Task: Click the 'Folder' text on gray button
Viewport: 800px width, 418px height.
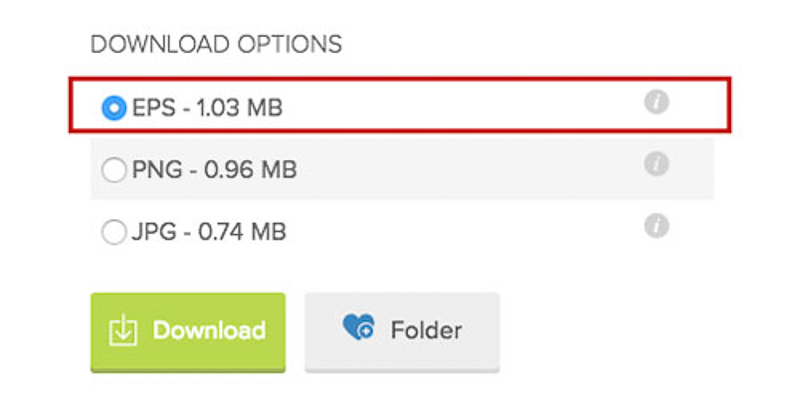Action: pyautogui.click(x=427, y=330)
